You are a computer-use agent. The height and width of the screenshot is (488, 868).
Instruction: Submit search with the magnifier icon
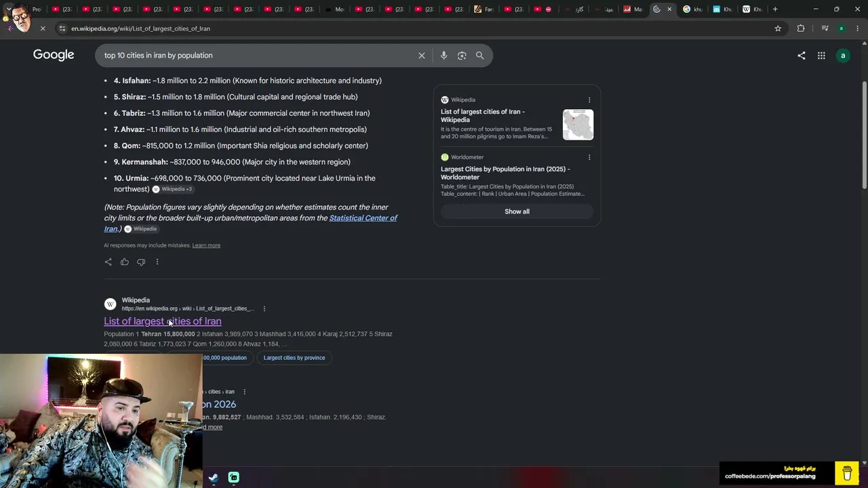(x=479, y=56)
